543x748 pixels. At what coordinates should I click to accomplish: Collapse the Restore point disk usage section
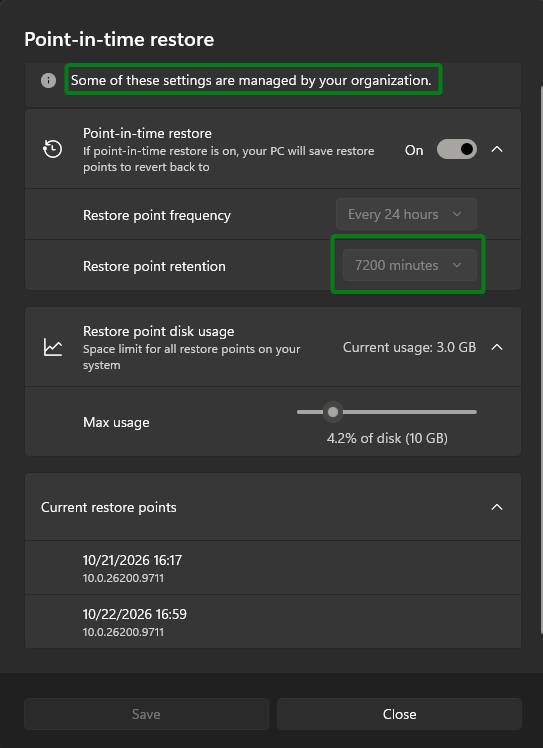tap(497, 347)
